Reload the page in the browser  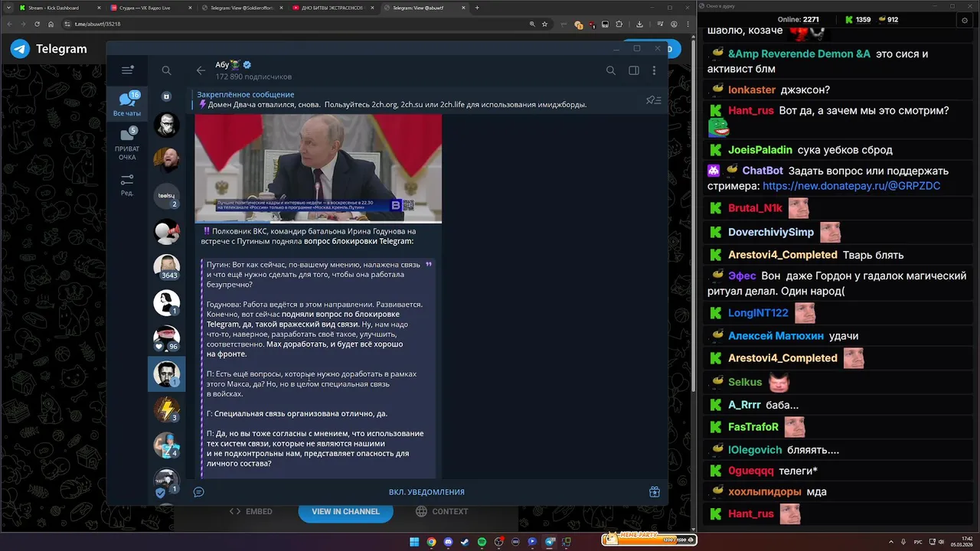tap(37, 24)
